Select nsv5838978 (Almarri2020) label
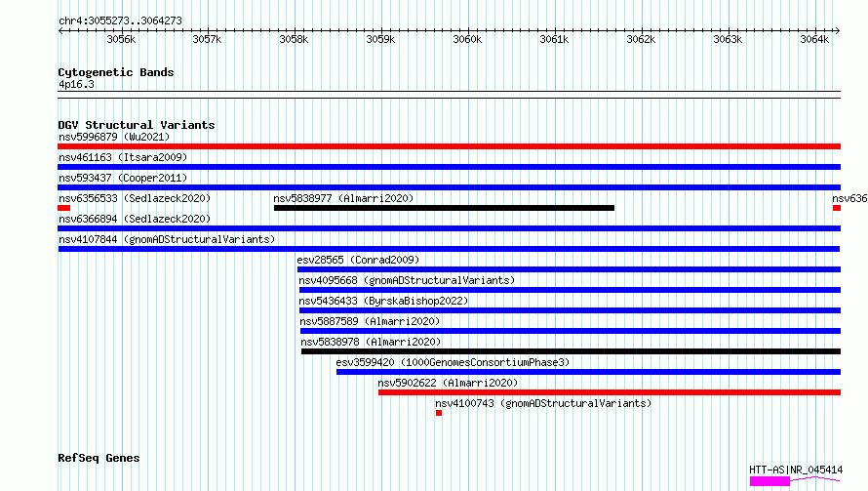Image resolution: width=868 pixels, height=491 pixels. 371,342
